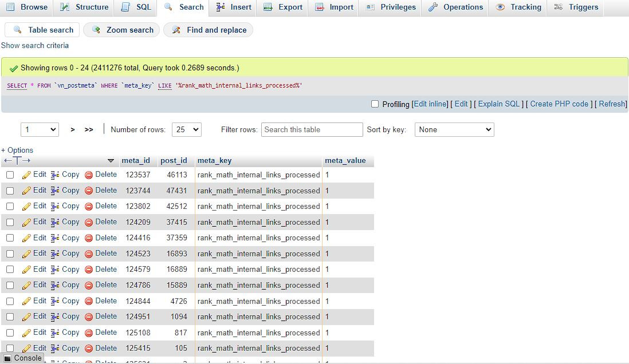Viewport: 629px width, 364px height.
Task: Click the pencil Edit icon for row 123744
Action: (x=26, y=191)
